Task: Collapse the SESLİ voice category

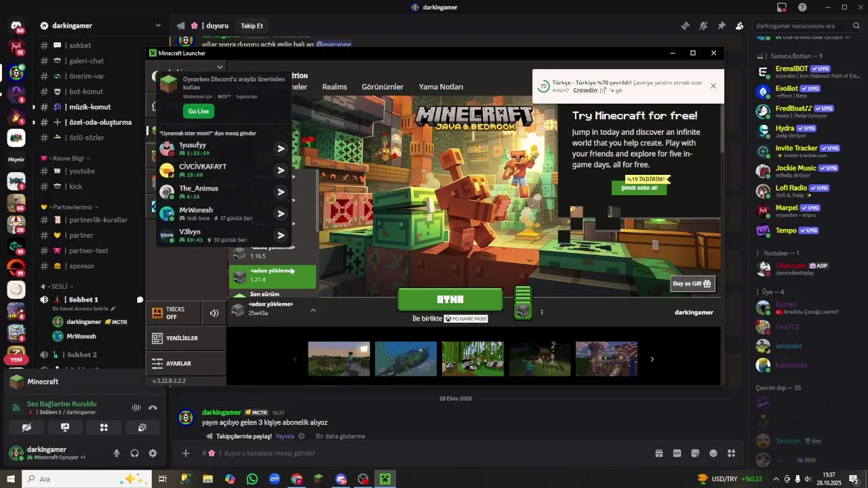Action: click(x=58, y=286)
